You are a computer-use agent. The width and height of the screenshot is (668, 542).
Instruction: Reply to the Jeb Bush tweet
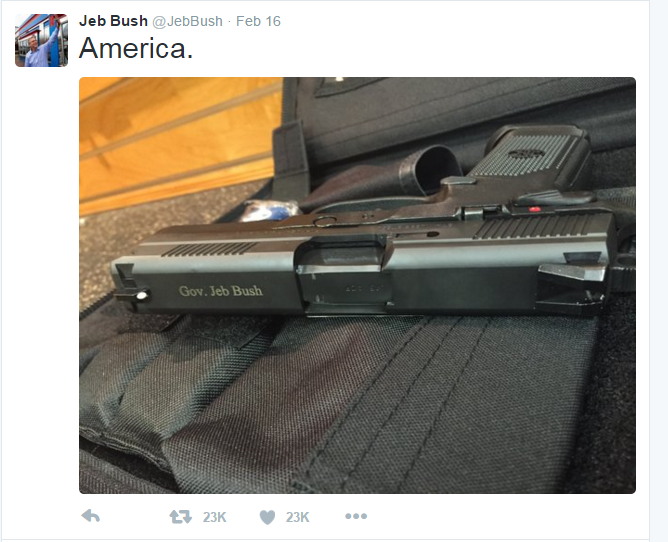(90, 516)
